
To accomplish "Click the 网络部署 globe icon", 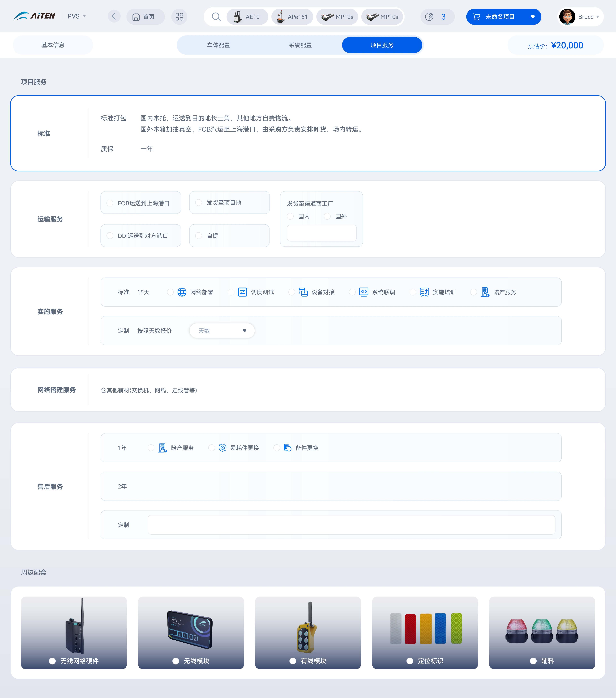I will pos(182,292).
